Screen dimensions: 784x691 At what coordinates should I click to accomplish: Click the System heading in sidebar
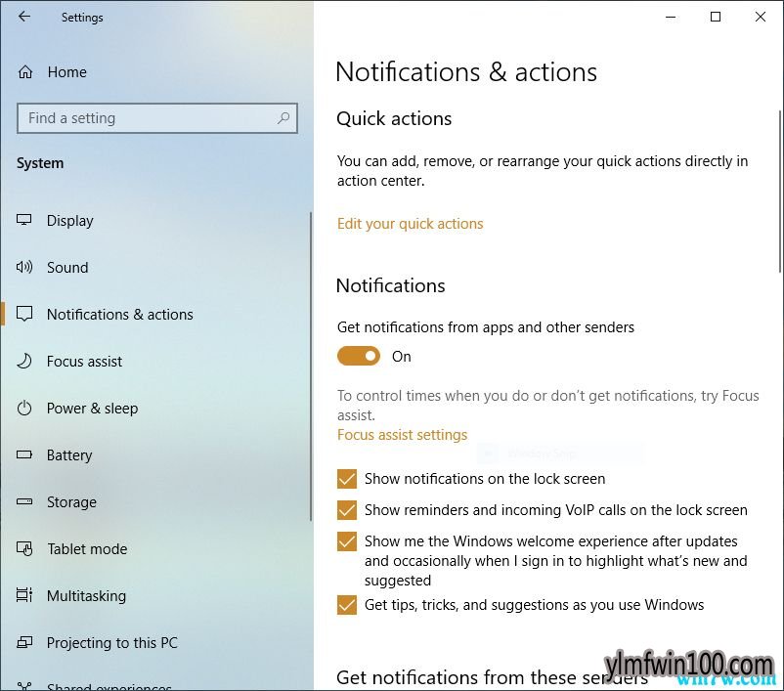[x=40, y=163]
